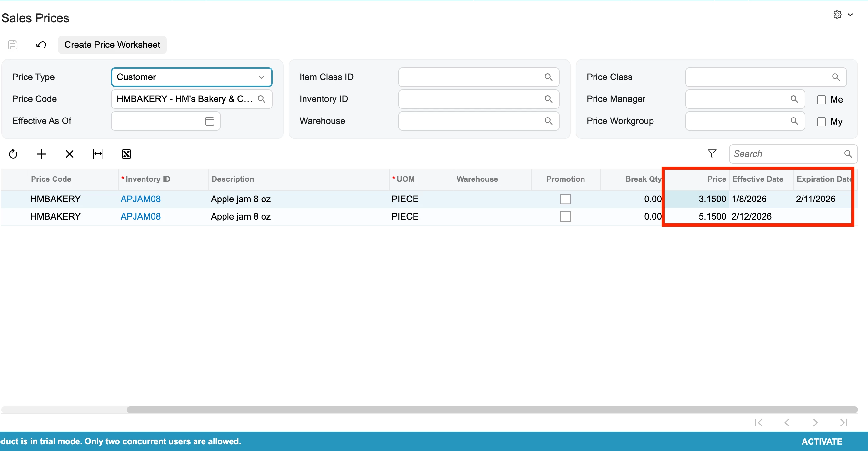Click the Undo arrow icon
Image resolution: width=868 pixels, height=451 pixels.
pos(41,45)
